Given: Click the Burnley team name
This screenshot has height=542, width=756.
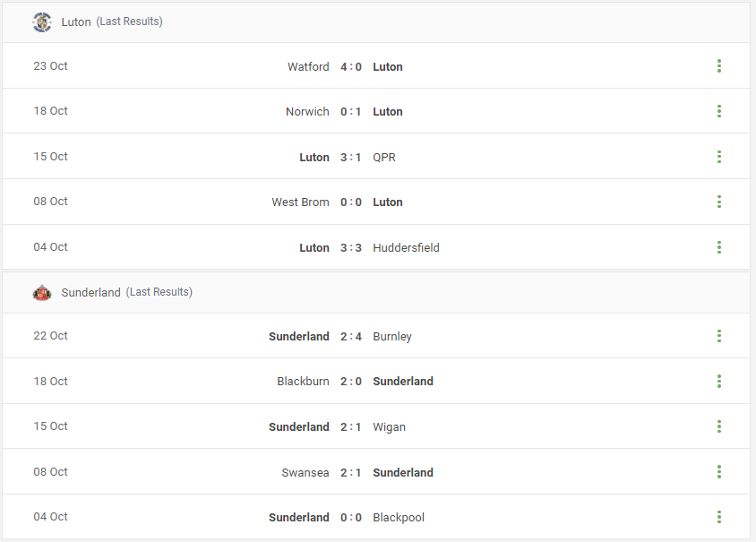Looking at the screenshot, I should tap(392, 337).
